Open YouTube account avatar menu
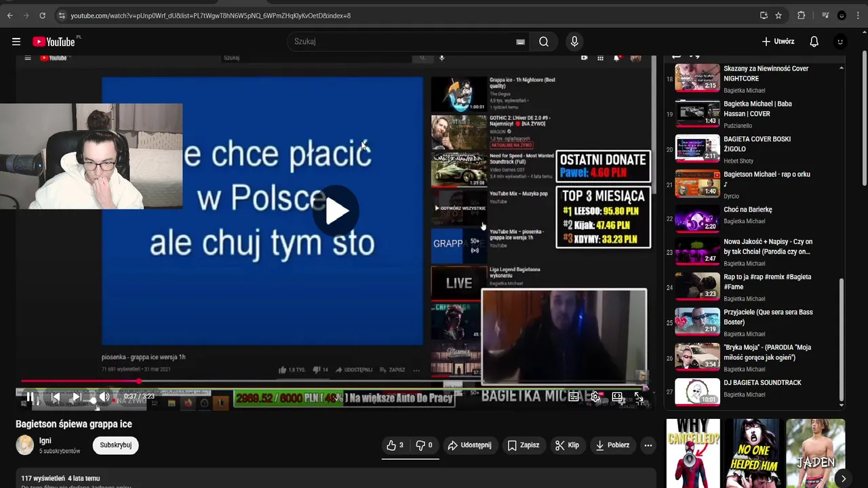This screenshot has width=868, height=488. (840, 41)
